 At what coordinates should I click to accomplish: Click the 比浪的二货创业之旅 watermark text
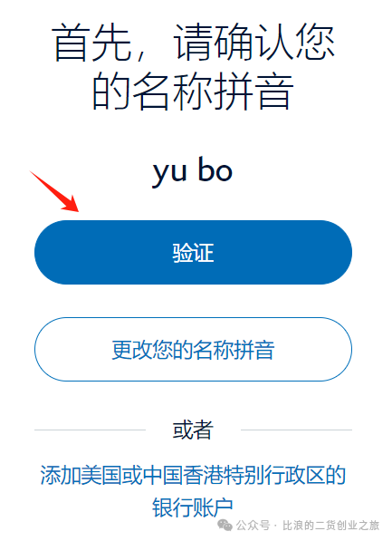pyautogui.click(x=331, y=526)
